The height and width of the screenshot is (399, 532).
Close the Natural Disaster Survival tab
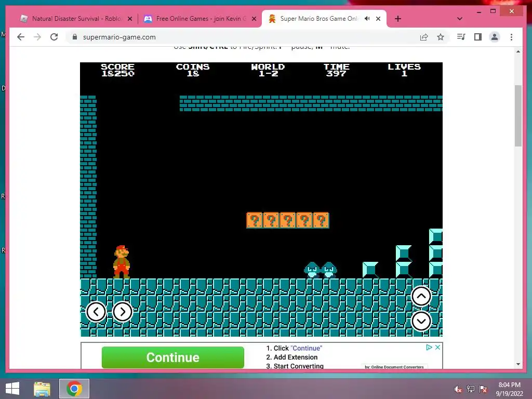coord(129,19)
